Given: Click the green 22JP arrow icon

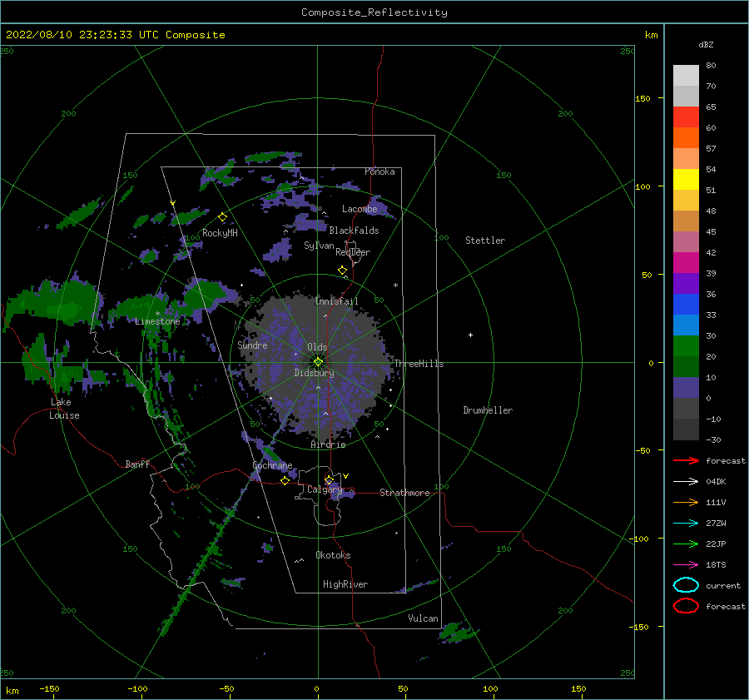Looking at the screenshot, I should tap(686, 544).
